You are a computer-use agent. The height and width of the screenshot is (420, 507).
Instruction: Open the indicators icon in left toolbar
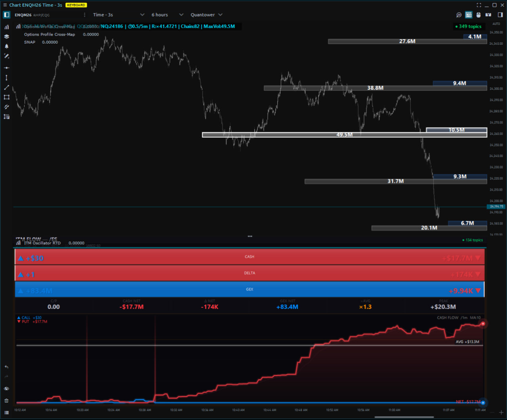6,27
